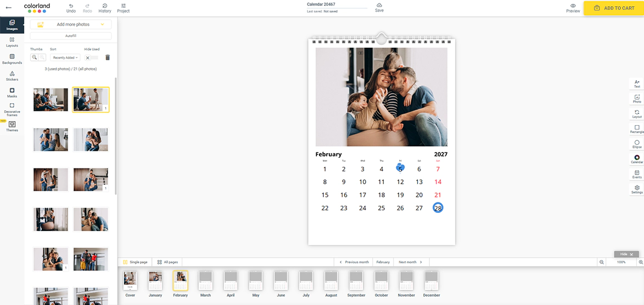Viewport: 644px width, 305px height.
Task: Open the Recently Added sort dropdown
Action: point(65,58)
